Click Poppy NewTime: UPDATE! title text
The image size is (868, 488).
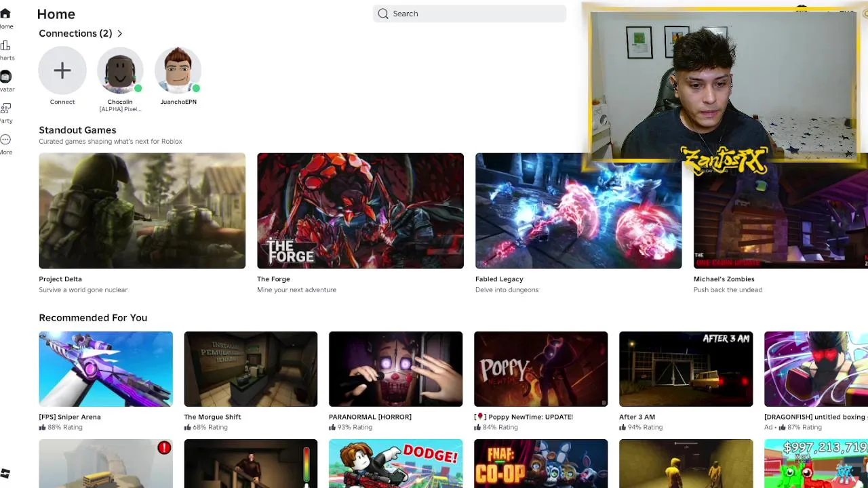coord(524,417)
